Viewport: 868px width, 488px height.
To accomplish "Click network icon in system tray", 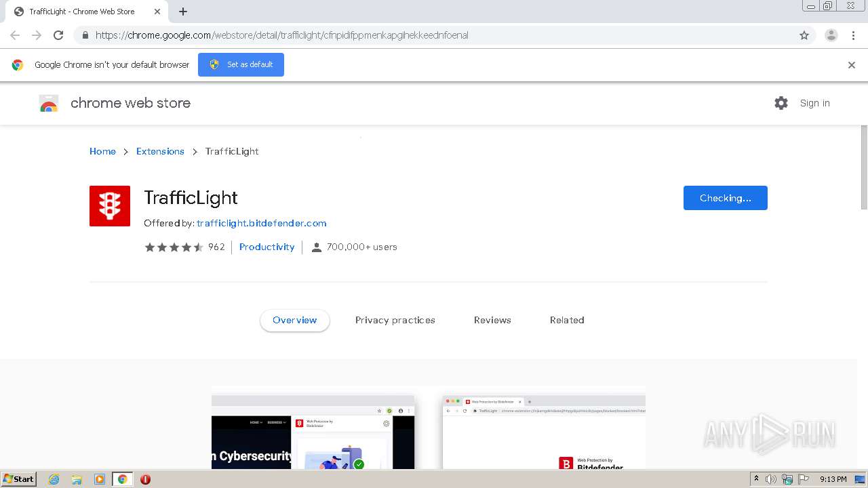I will pos(787,479).
